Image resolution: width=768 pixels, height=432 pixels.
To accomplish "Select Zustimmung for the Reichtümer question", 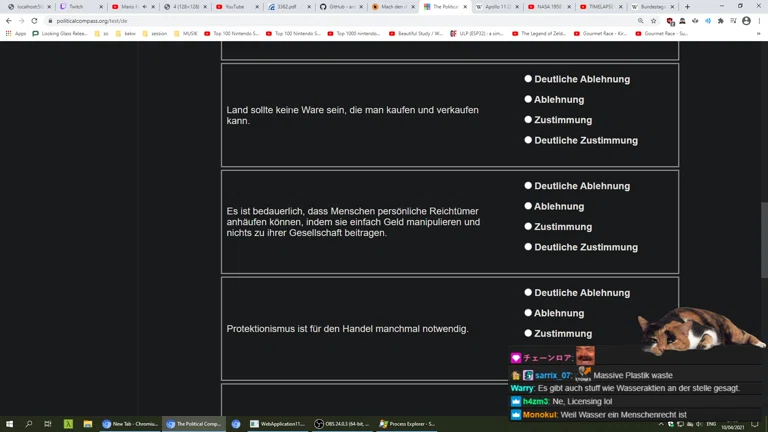I will pyautogui.click(x=528, y=226).
